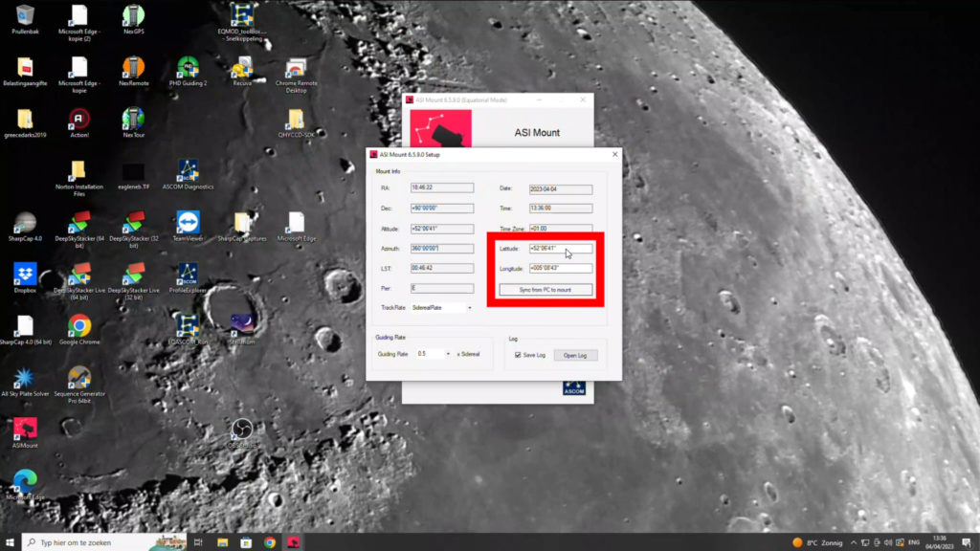Open the notification center icon
This screenshot has width=980, height=551.
(x=967, y=542)
